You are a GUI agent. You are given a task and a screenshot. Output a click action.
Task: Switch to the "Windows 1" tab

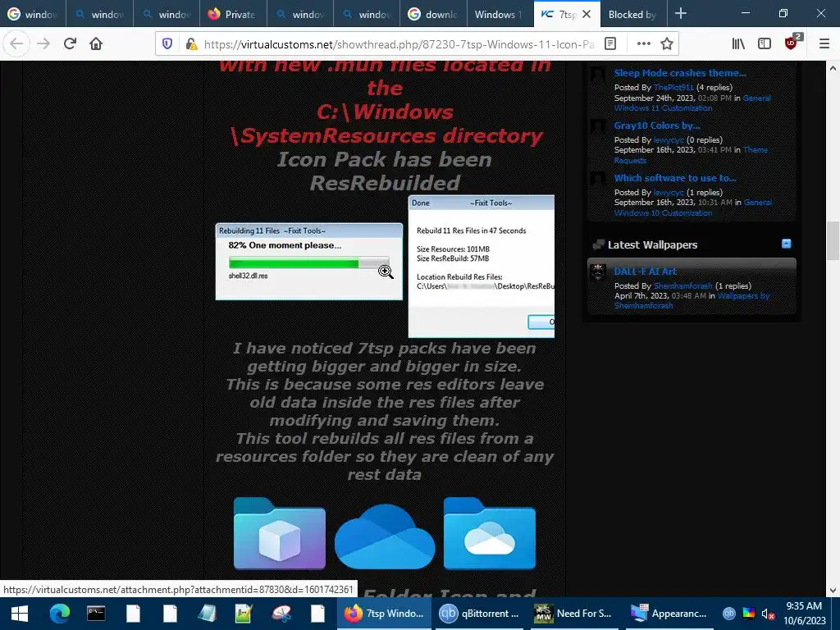[500, 15]
